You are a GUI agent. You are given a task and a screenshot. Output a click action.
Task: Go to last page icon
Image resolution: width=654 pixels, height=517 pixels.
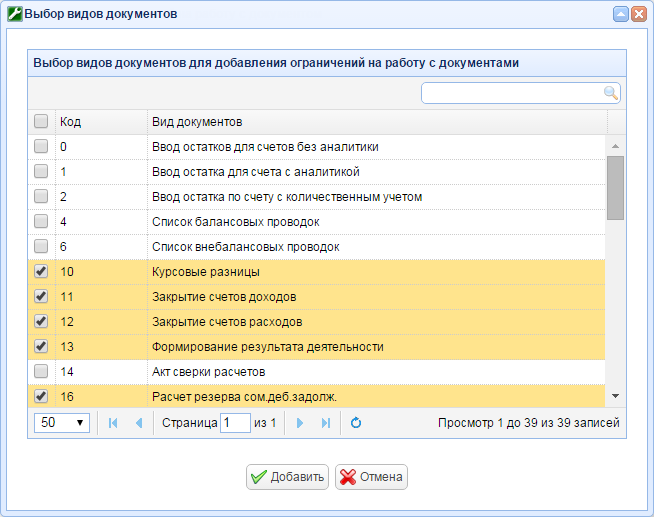tap(326, 423)
